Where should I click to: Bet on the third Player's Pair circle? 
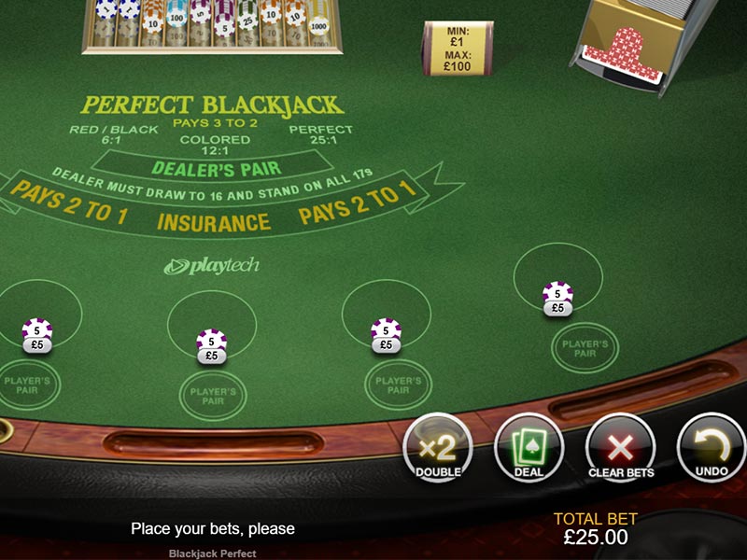[x=399, y=385]
